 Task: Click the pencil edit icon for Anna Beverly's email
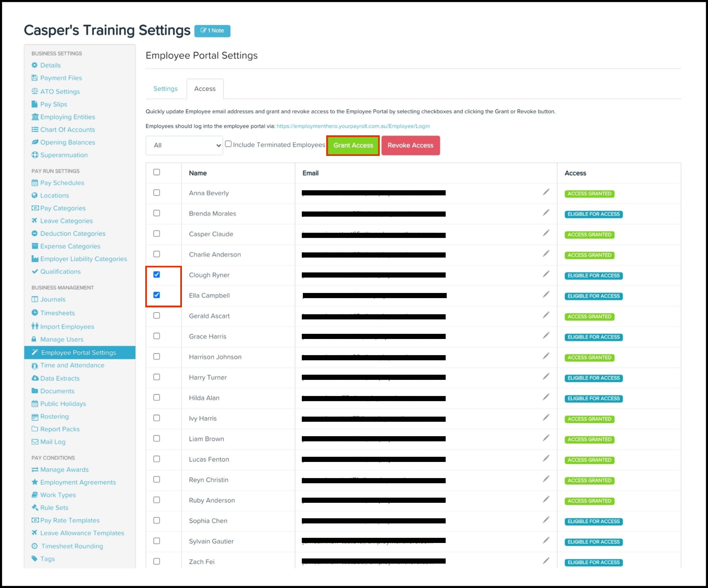pyautogui.click(x=546, y=192)
